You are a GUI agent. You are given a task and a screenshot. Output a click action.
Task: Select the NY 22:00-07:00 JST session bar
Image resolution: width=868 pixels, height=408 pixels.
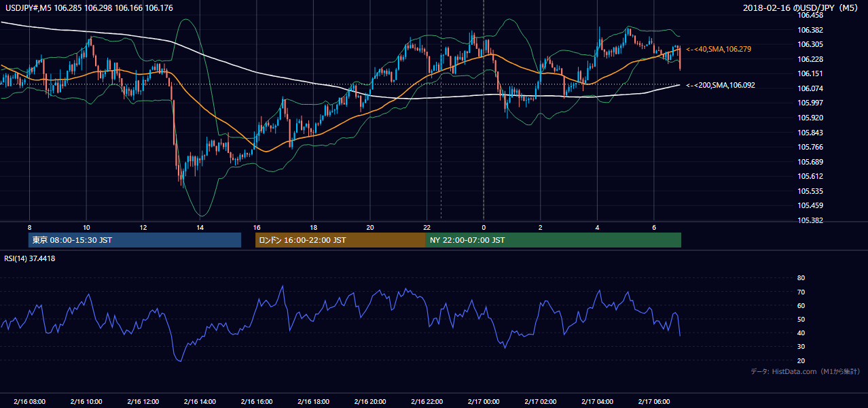554,240
